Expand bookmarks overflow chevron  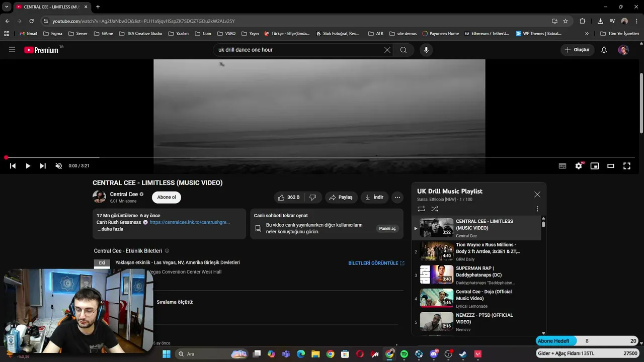point(587,34)
